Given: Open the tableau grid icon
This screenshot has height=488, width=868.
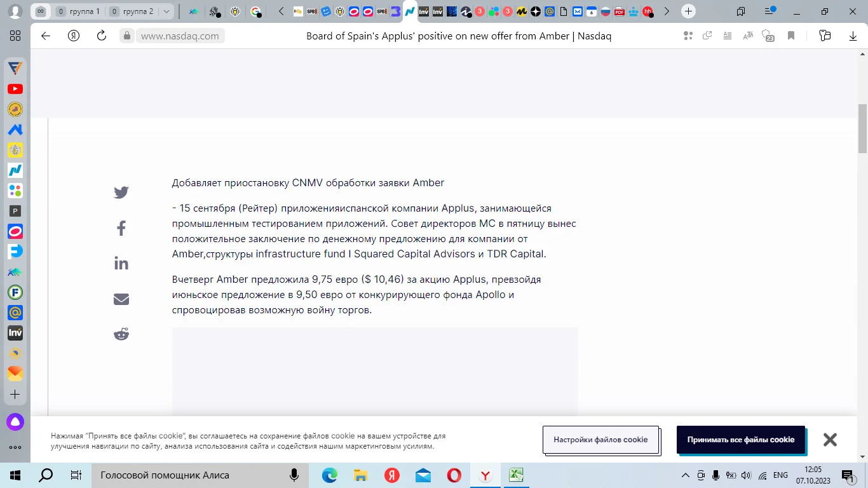Looking at the screenshot, I should [x=15, y=36].
